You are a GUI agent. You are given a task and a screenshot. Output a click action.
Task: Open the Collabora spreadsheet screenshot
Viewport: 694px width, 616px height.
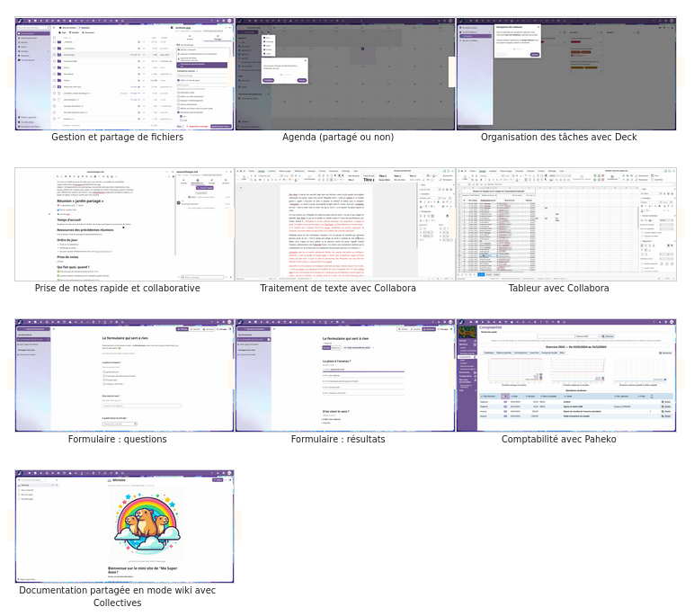tap(565, 224)
